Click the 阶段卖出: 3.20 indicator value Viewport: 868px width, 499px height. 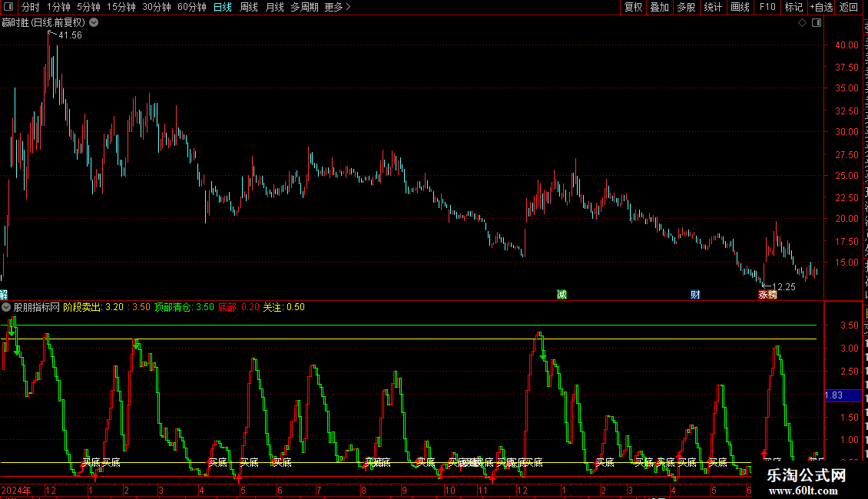click(x=94, y=307)
